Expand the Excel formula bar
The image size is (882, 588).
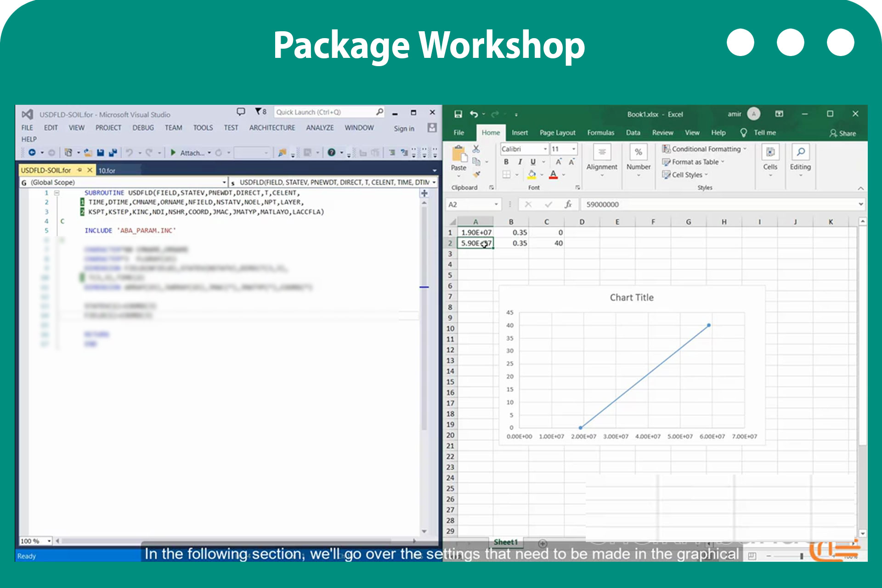point(861,204)
